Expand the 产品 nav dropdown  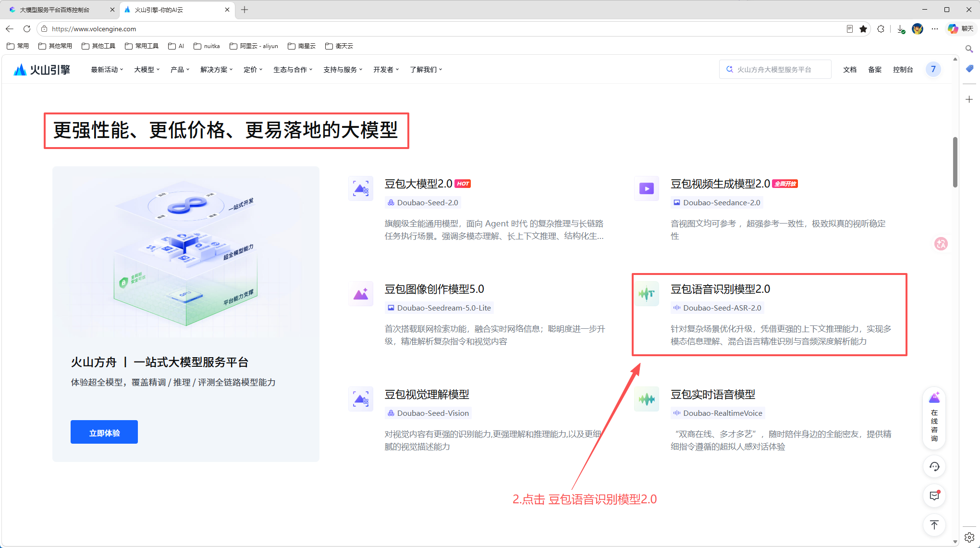coord(180,70)
